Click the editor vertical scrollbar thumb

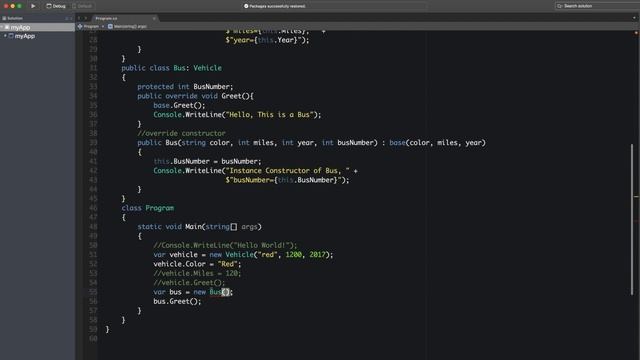point(632,219)
